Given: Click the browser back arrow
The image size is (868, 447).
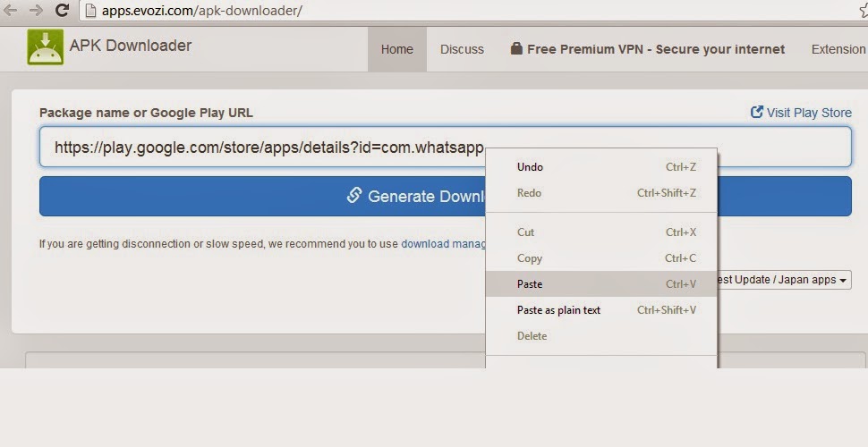Looking at the screenshot, I should tap(10, 10).
